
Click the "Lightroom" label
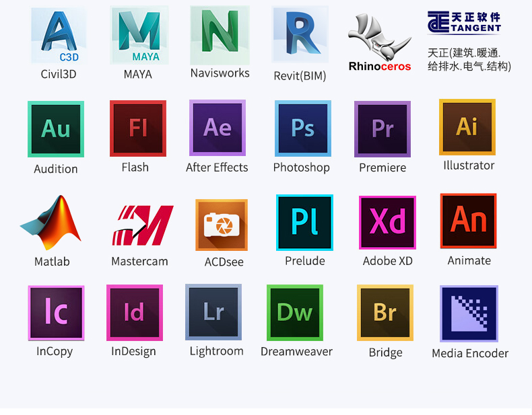(217, 351)
